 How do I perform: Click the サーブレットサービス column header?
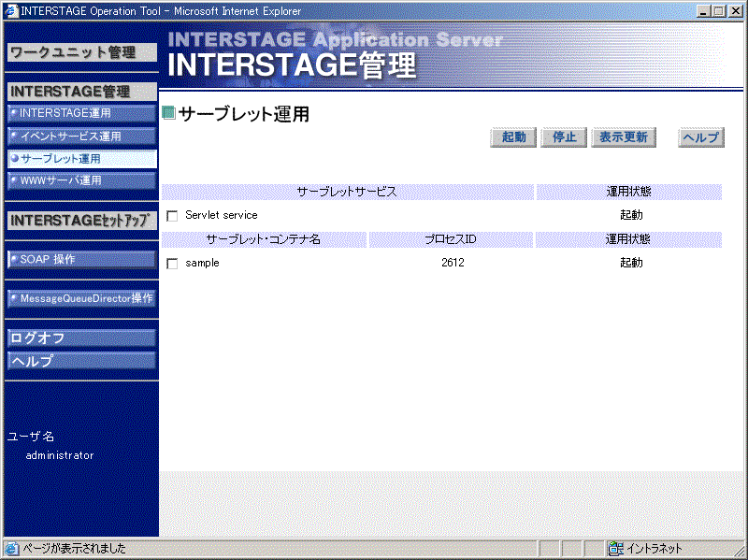347,192
